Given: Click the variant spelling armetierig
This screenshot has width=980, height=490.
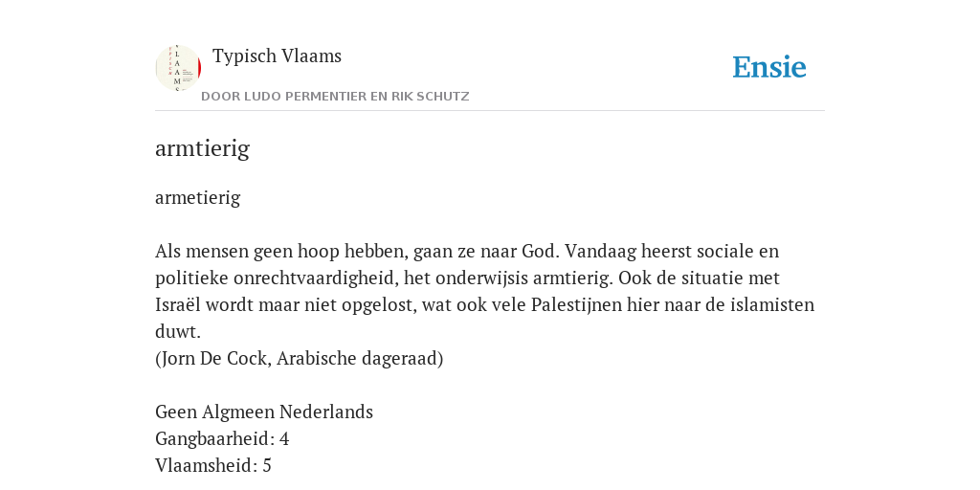Looking at the screenshot, I should tap(197, 198).
